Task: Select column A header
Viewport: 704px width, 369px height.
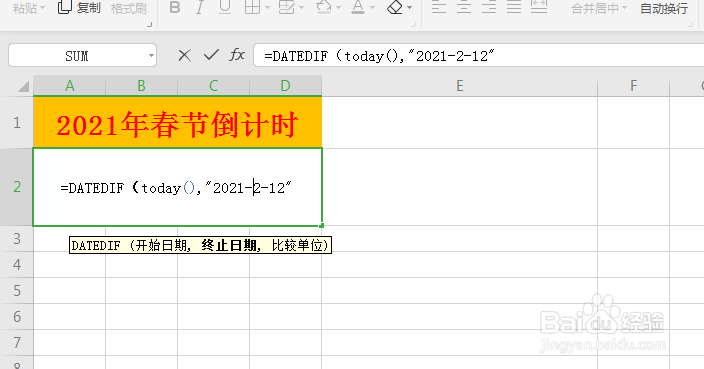Action: pos(70,86)
